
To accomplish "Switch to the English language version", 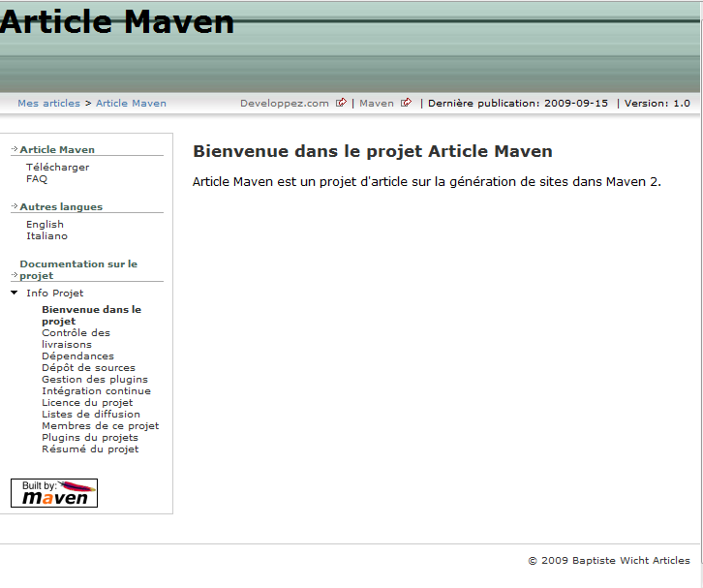I will (x=45, y=224).
